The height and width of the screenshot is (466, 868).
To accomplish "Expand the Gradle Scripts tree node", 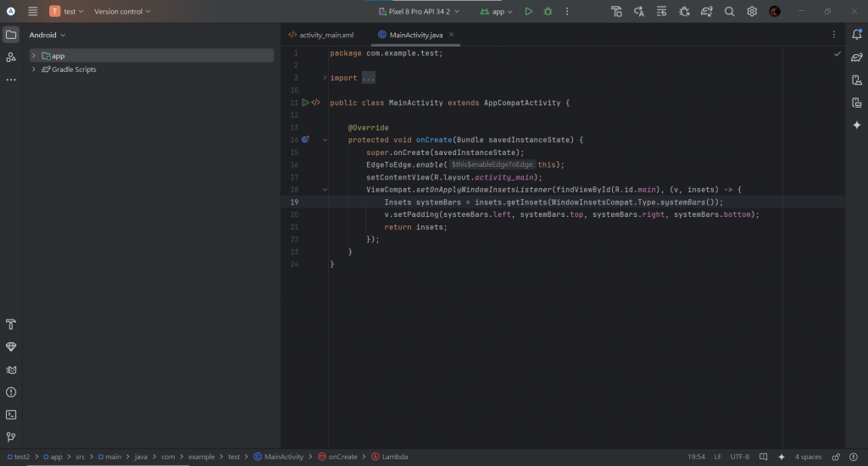I will (x=33, y=69).
